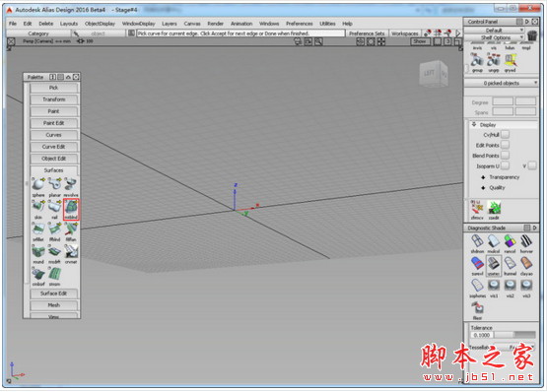Click the Workspaces button
Screen dimensions: 547x392
click(x=405, y=33)
